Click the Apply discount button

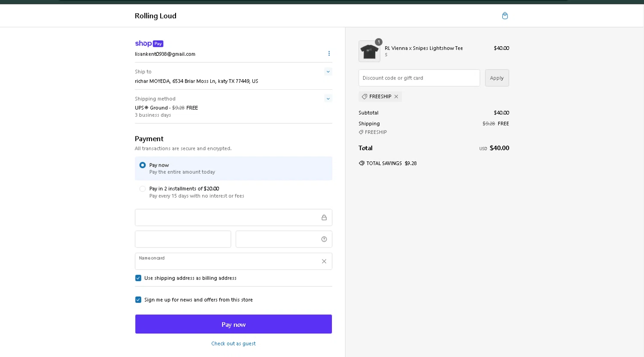(x=497, y=78)
